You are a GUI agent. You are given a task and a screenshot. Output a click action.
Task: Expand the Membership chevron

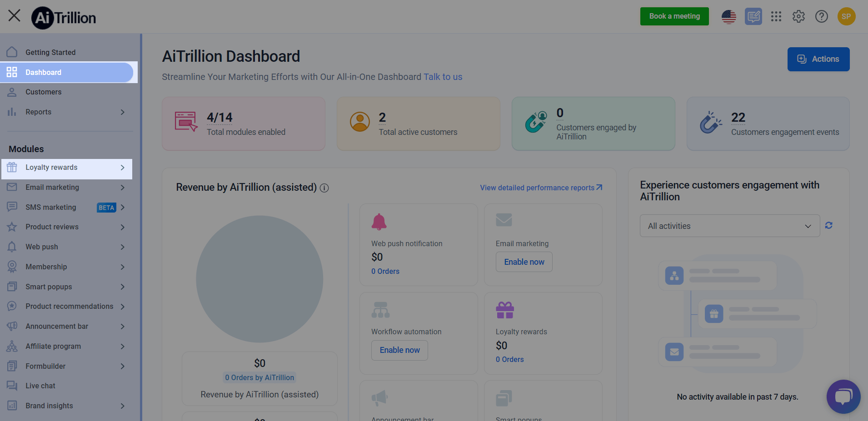(122, 267)
